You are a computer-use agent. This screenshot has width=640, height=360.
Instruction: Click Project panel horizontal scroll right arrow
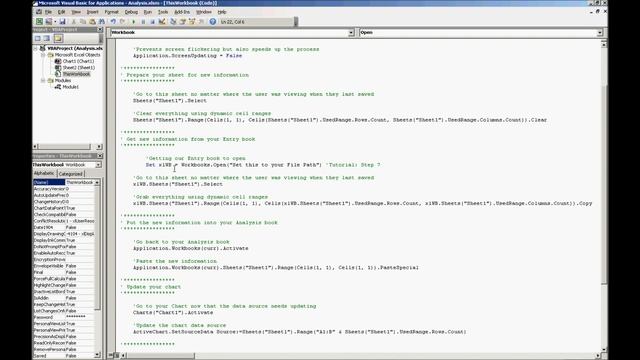click(x=99, y=147)
